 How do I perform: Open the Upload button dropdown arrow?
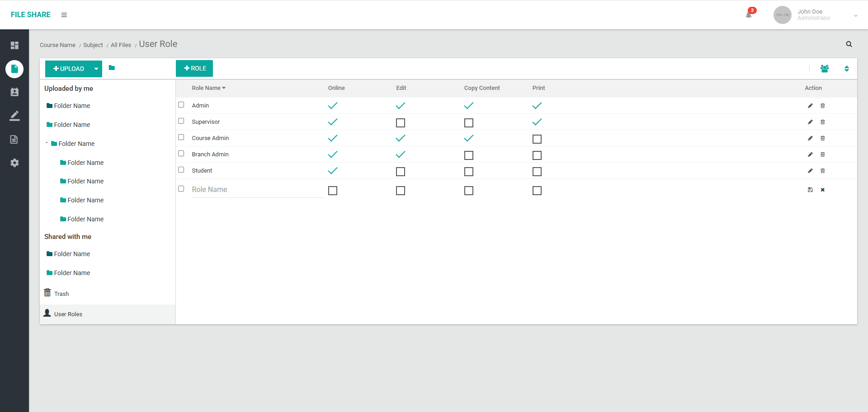pyautogui.click(x=96, y=69)
